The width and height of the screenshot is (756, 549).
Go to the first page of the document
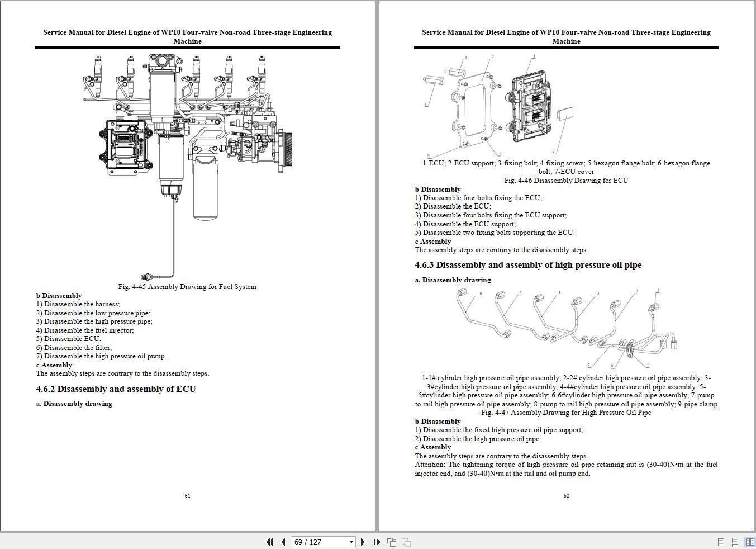coord(269,542)
